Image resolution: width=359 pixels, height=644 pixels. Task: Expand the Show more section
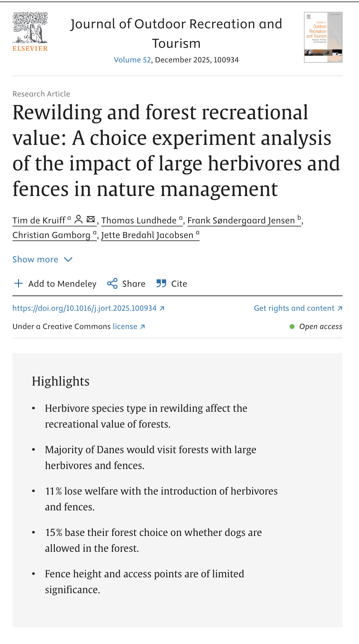coord(35,259)
